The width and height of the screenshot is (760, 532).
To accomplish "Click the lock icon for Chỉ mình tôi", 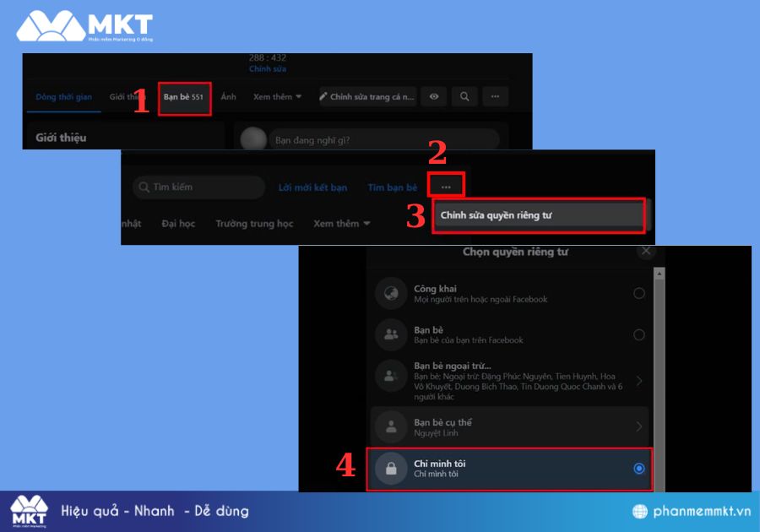I will pos(391,469).
